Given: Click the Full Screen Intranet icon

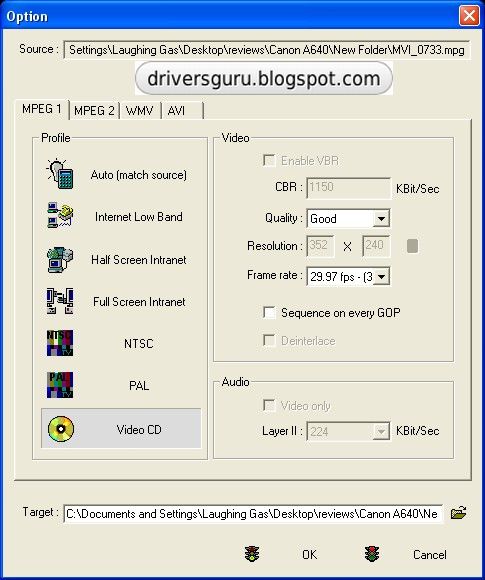Looking at the screenshot, I should point(60,301).
